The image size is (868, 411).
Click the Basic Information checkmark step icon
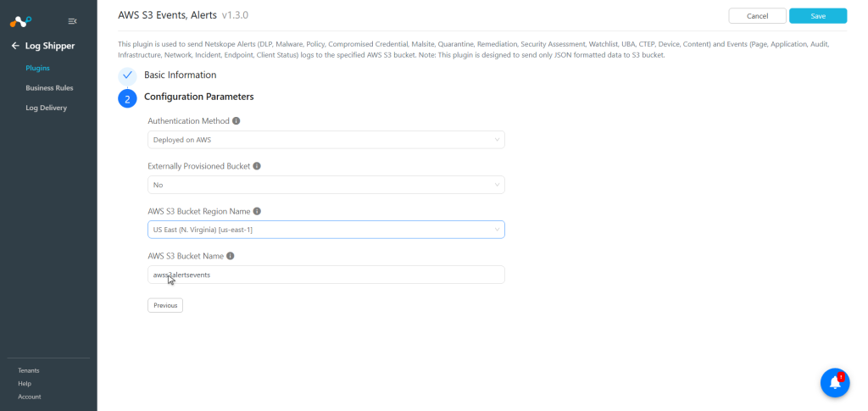(127, 75)
